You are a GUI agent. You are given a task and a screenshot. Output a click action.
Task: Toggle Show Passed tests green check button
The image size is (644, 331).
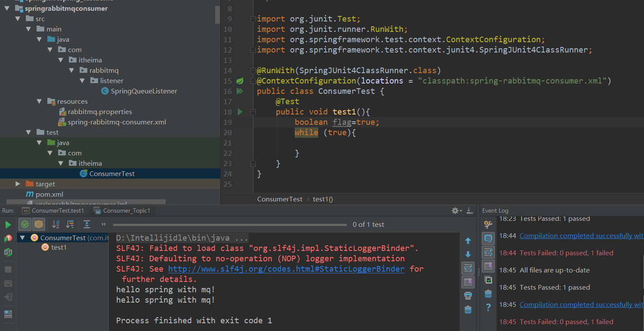pyautogui.click(x=25, y=224)
